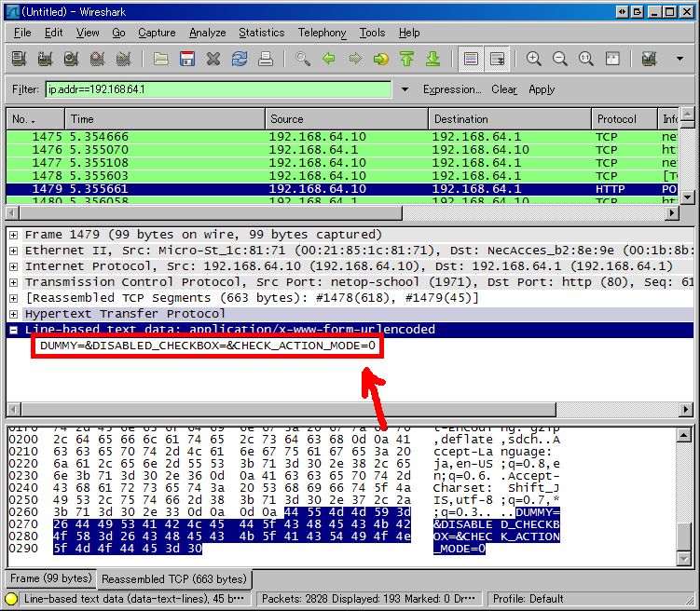
Task: Click hex pane scroll down arrow
Action: [x=684, y=558]
